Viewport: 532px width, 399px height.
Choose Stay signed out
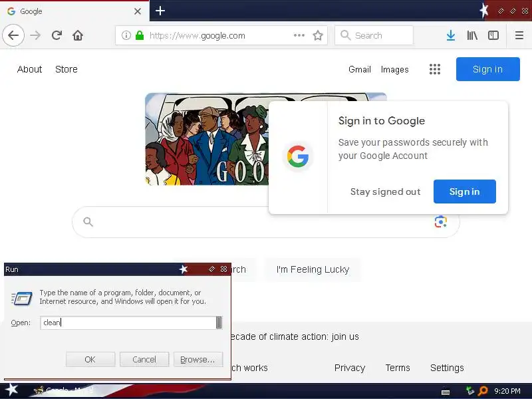[386, 192]
